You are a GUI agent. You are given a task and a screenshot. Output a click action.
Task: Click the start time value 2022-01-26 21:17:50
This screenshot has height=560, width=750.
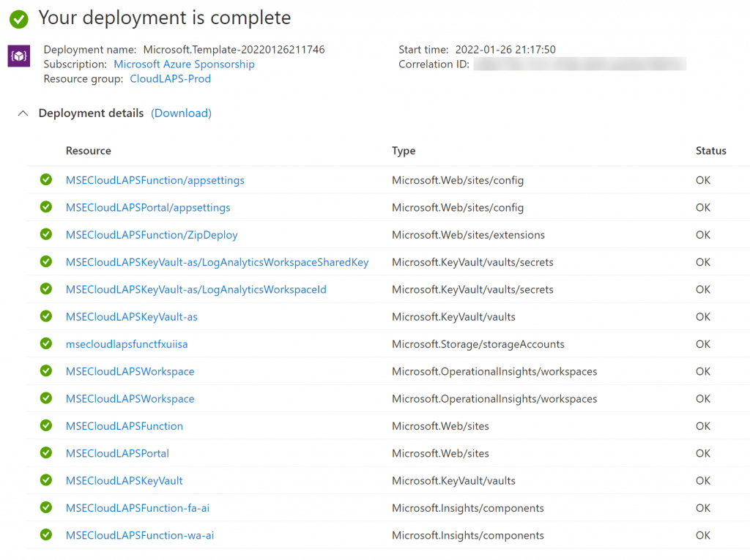(x=505, y=49)
